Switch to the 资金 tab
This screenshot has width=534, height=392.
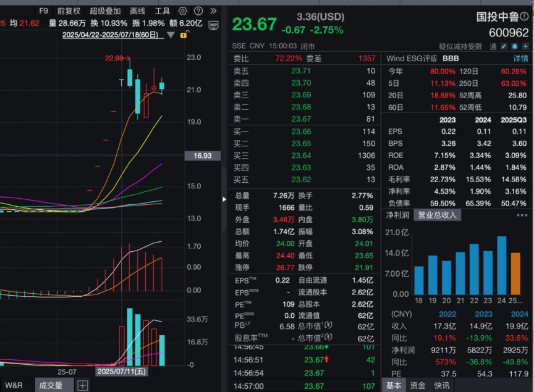pyautogui.click(x=418, y=385)
